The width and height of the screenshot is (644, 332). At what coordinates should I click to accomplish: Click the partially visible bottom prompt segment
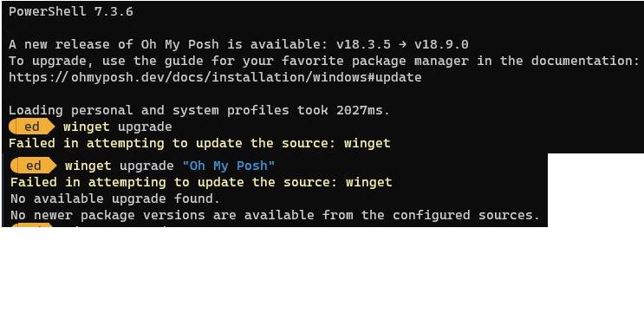(x=31, y=225)
